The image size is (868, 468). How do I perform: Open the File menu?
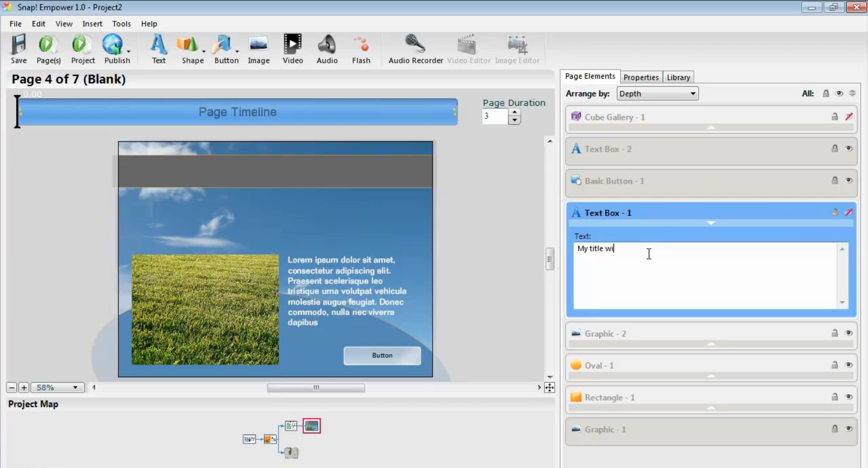pyautogui.click(x=16, y=24)
